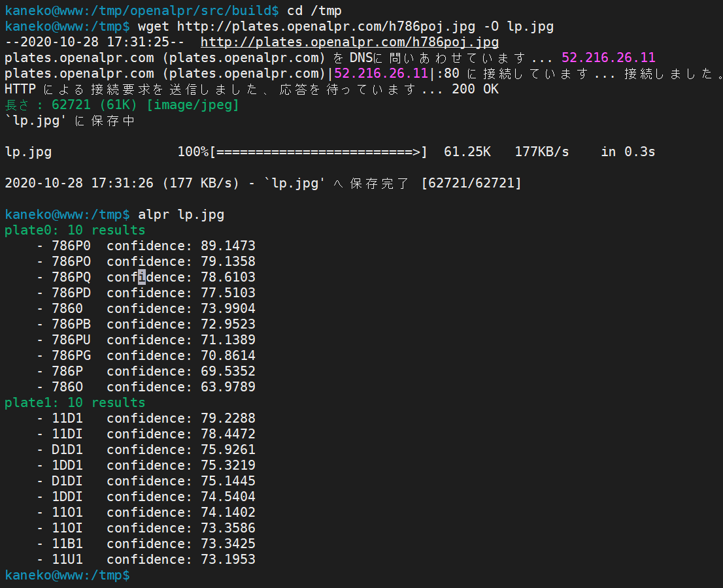Open the underlined plates.openalpr.com/h786poj.jpg URL
Screen dimensions: 723x588
click(x=350, y=42)
